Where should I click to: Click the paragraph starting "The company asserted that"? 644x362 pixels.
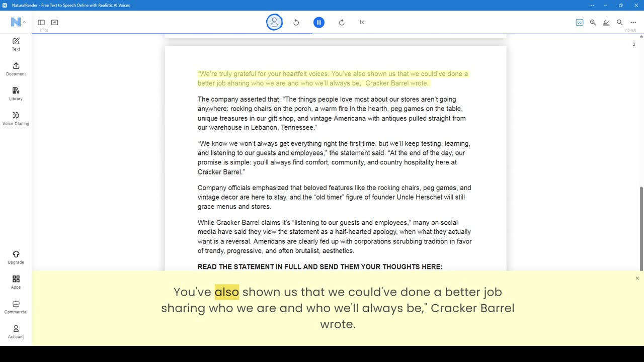coord(332,113)
